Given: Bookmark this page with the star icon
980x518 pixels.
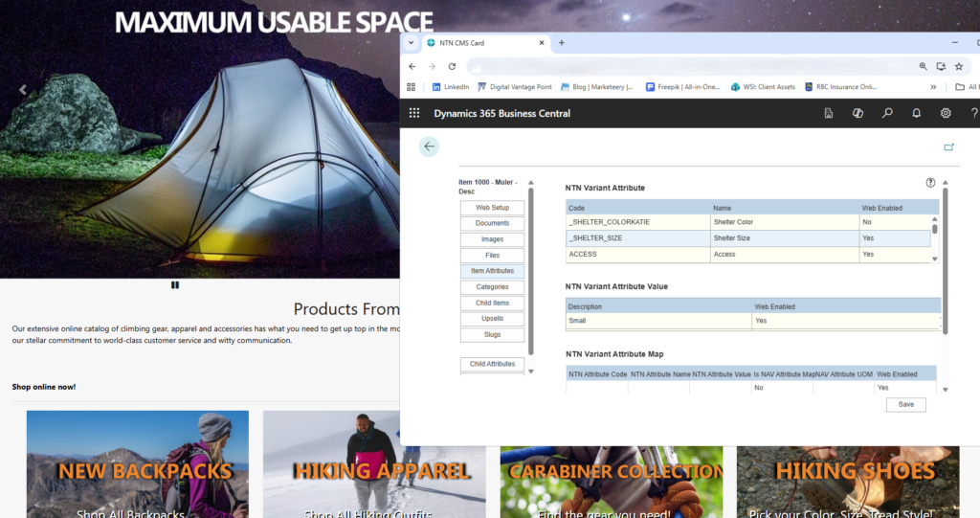Looking at the screenshot, I should point(958,67).
